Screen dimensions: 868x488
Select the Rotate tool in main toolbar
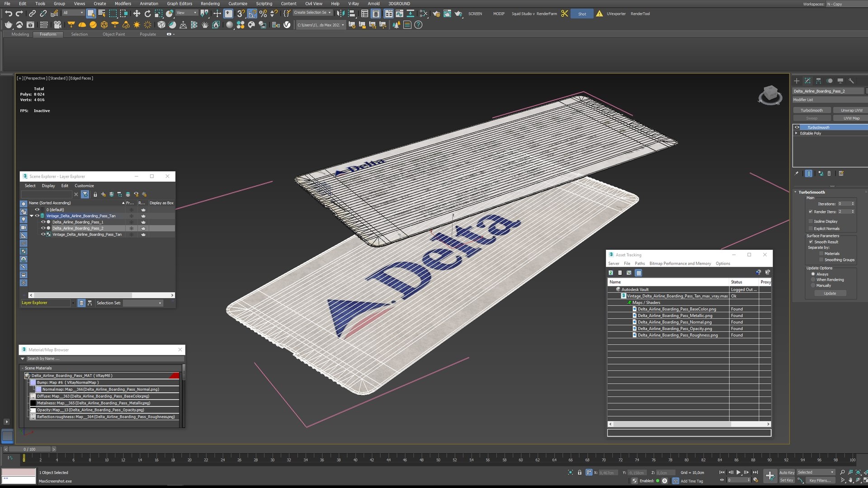pyautogui.click(x=148, y=14)
